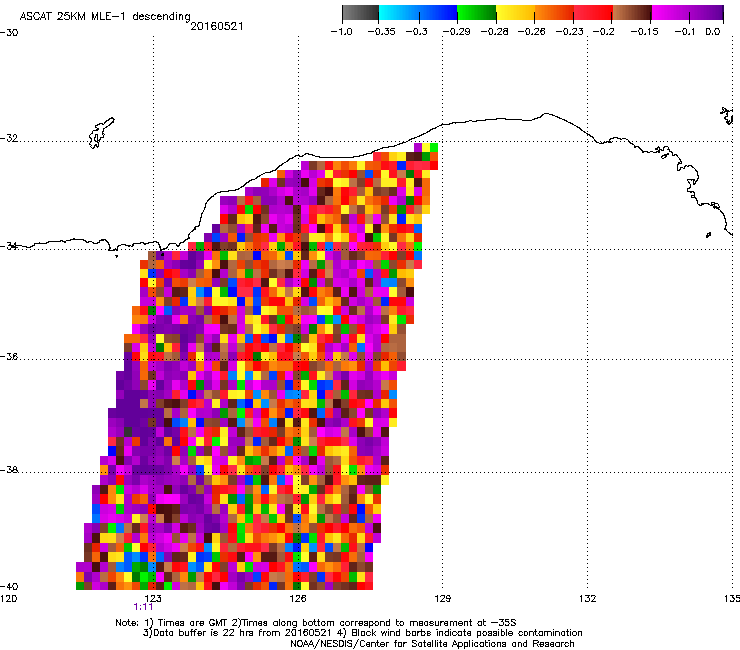Click the latitude axis label '-40'
The width and height of the screenshot is (740, 650).
click(9, 586)
